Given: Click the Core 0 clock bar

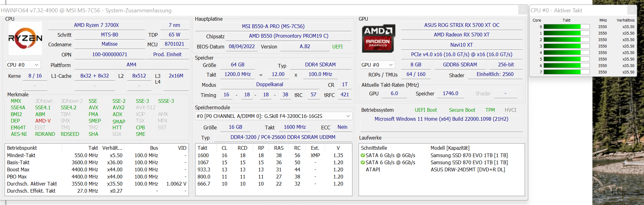Looking at the screenshot, I should (566, 27).
